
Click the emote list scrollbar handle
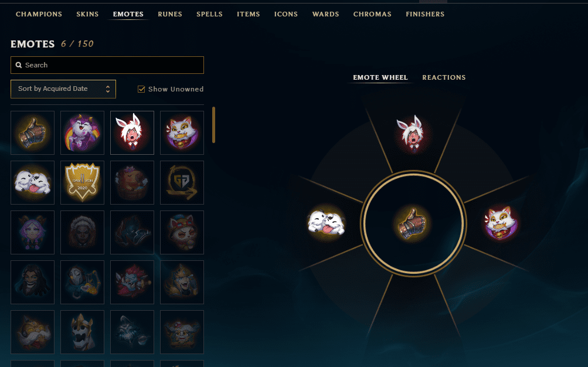click(214, 125)
